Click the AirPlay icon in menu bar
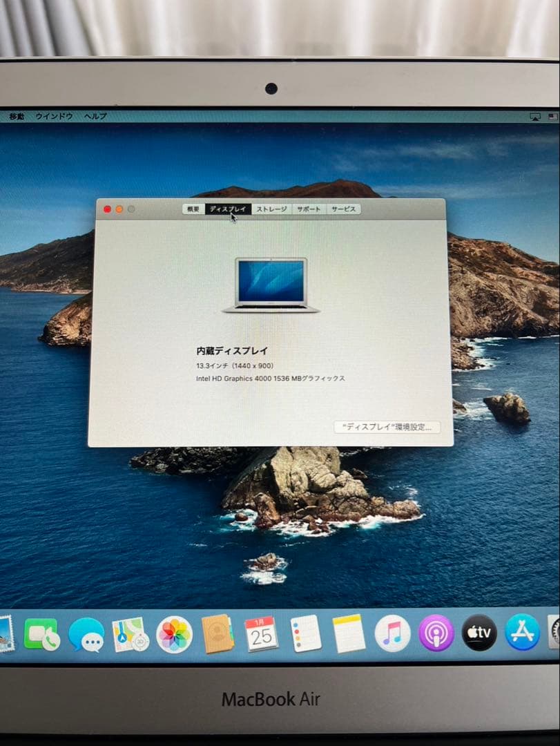Viewport: 560px width, 746px height. coord(534,117)
